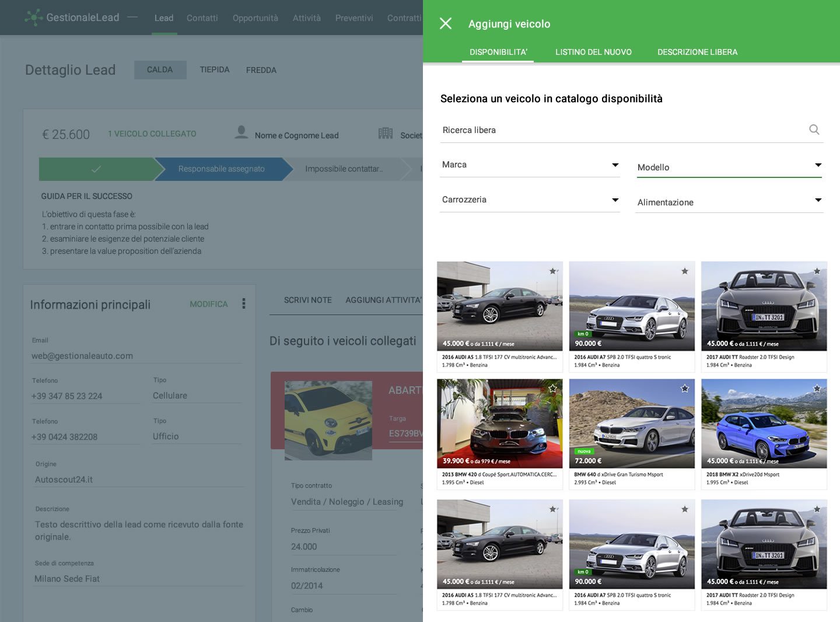The image size is (840, 622).
Task: Mark the lead as FREDDA
Action: (x=261, y=70)
